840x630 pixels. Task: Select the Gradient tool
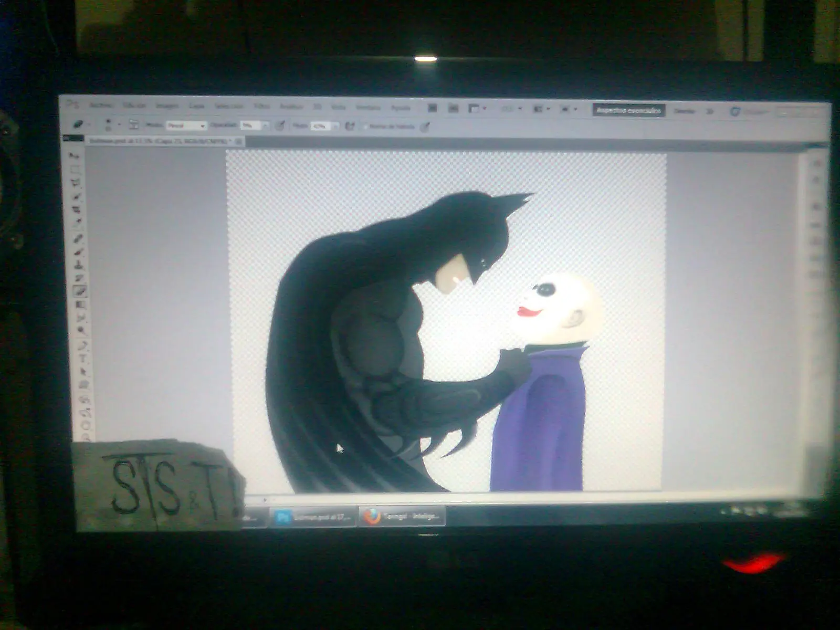coord(81,304)
